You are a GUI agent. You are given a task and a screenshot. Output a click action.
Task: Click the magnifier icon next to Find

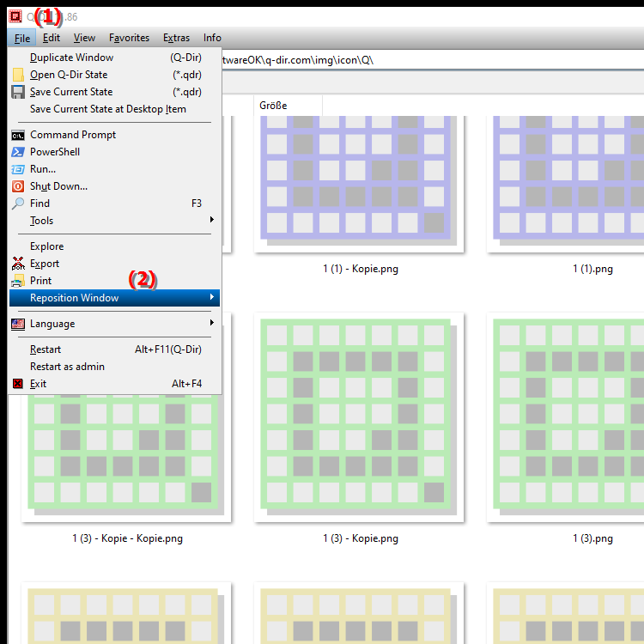(18, 204)
